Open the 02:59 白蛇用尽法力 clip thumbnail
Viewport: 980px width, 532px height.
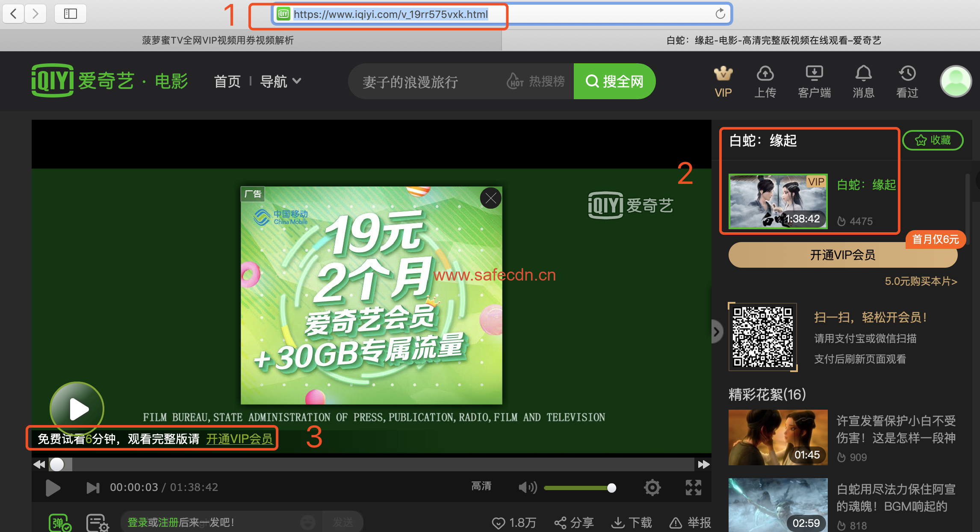(x=778, y=505)
